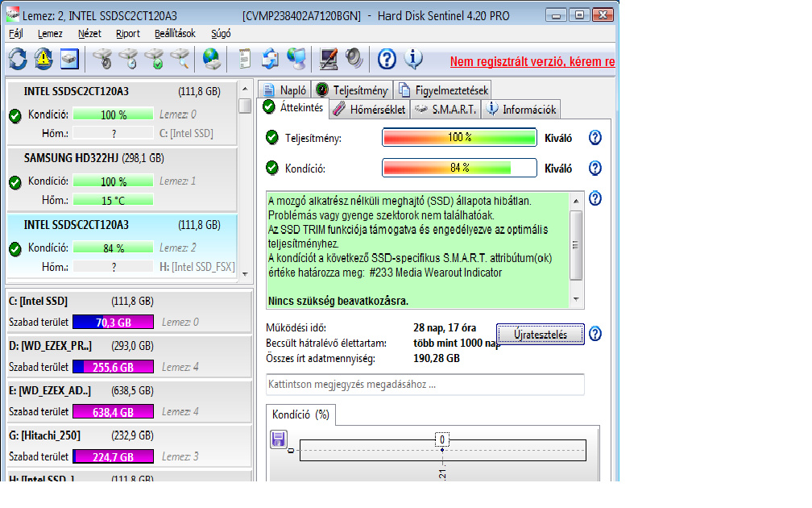This screenshot has width=812, height=508.
Task: Select the first INTEL SSDSC2CT120A3 disk (Lemez 0)
Action: coord(122,113)
